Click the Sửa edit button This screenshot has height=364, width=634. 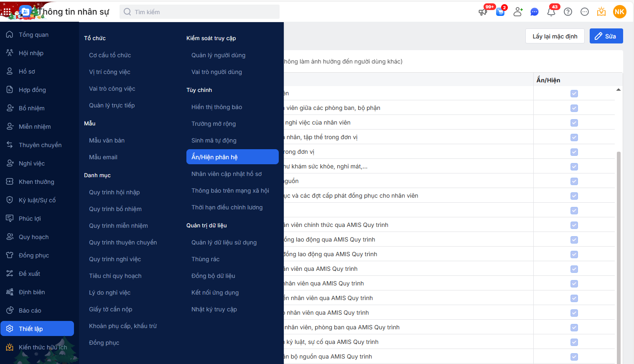pyautogui.click(x=606, y=36)
